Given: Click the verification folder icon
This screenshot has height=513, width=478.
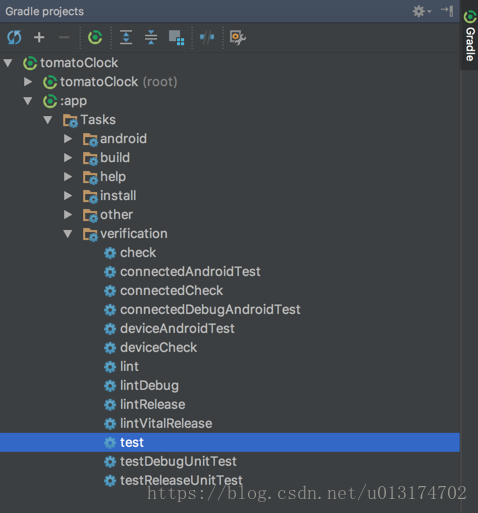Looking at the screenshot, I should [x=90, y=234].
